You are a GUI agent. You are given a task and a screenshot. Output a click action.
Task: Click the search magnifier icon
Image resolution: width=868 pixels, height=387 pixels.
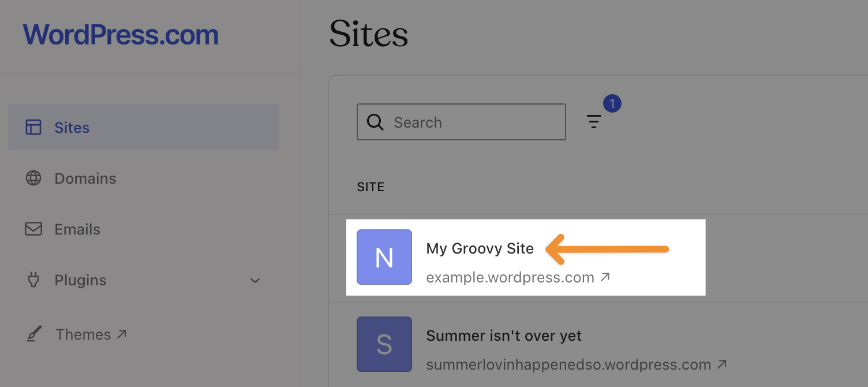click(375, 122)
